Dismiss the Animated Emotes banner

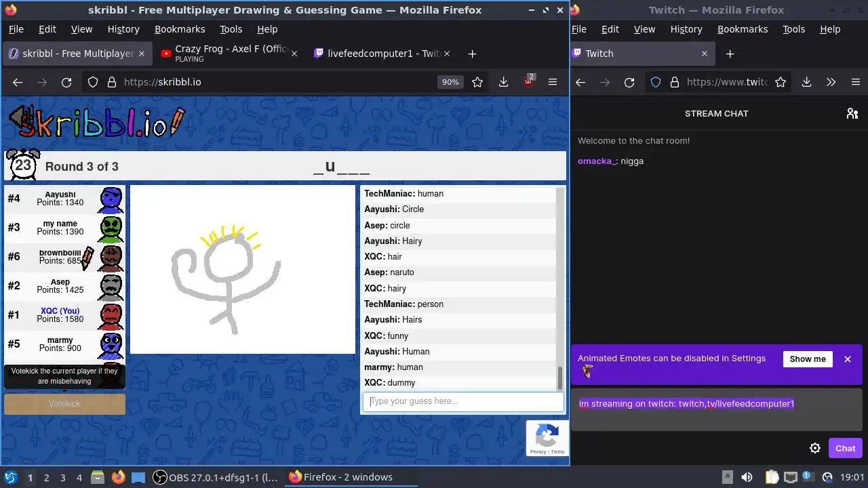point(848,359)
